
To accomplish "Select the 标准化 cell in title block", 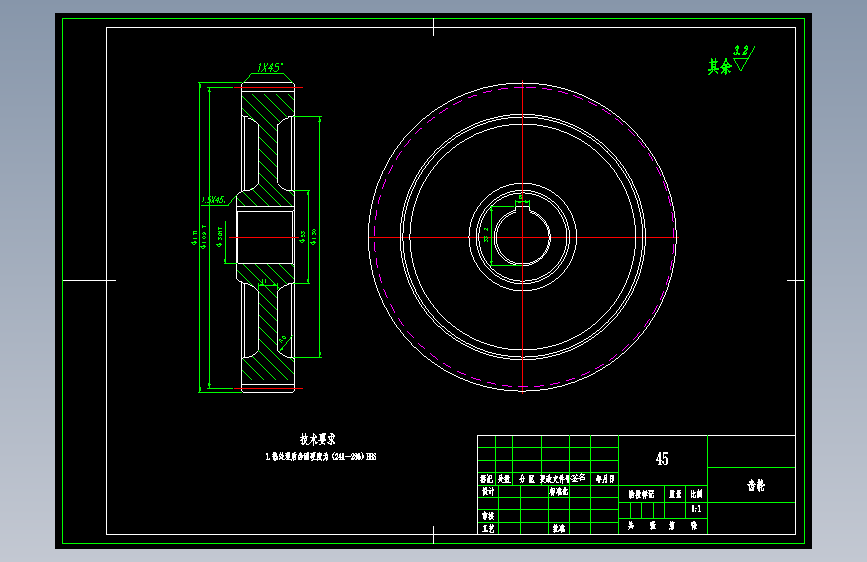I will click(558, 491).
